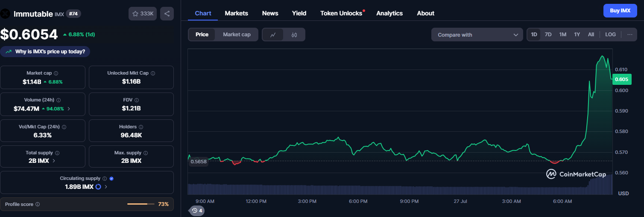Open the Yield tab
The image size is (644, 217).
click(x=299, y=13)
